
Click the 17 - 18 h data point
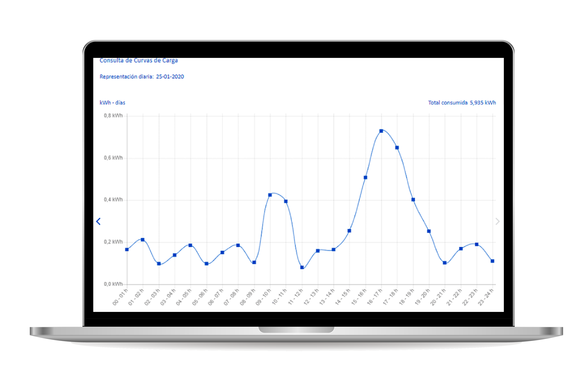(397, 148)
